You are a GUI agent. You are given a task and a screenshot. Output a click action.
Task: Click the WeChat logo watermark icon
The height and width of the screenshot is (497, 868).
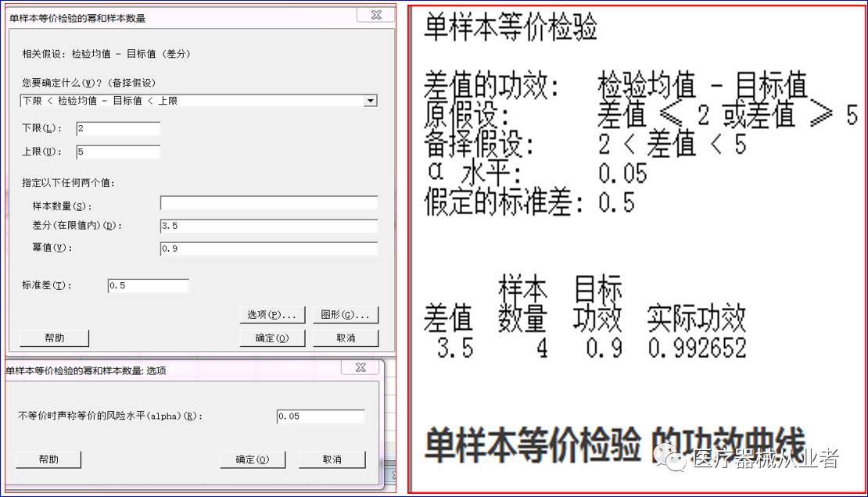(x=672, y=457)
